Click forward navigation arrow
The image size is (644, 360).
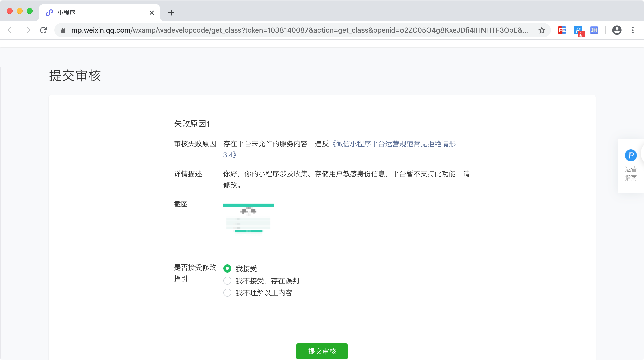point(27,30)
